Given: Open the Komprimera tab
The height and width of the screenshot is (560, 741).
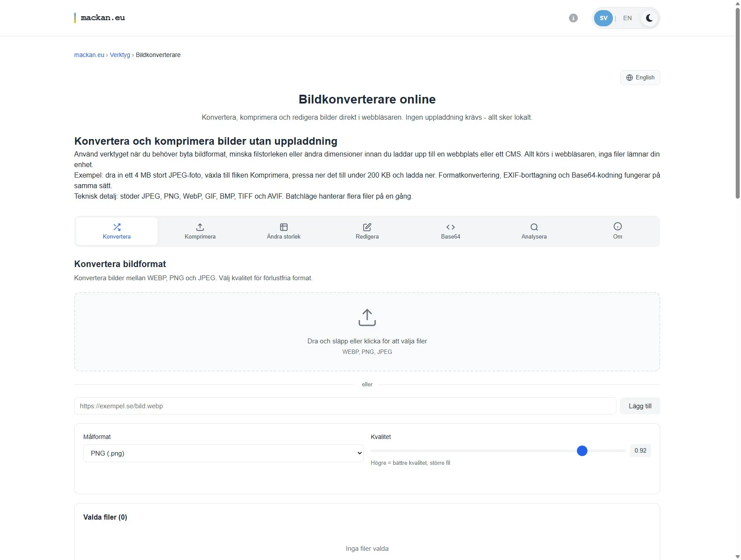Looking at the screenshot, I should pyautogui.click(x=200, y=231).
